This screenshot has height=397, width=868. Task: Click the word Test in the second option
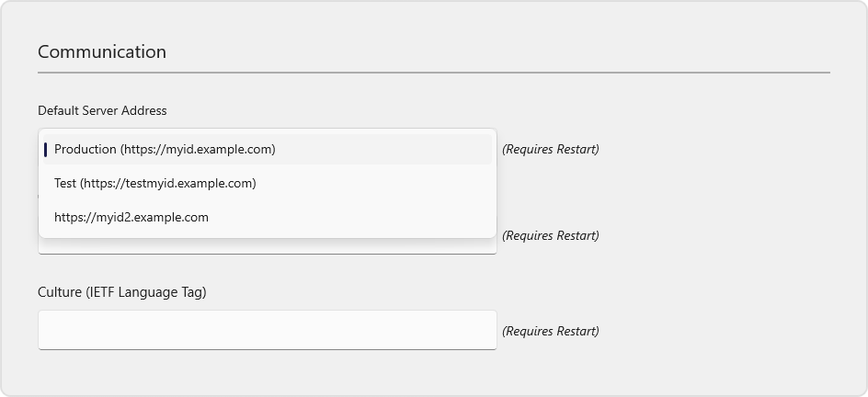pyautogui.click(x=65, y=184)
